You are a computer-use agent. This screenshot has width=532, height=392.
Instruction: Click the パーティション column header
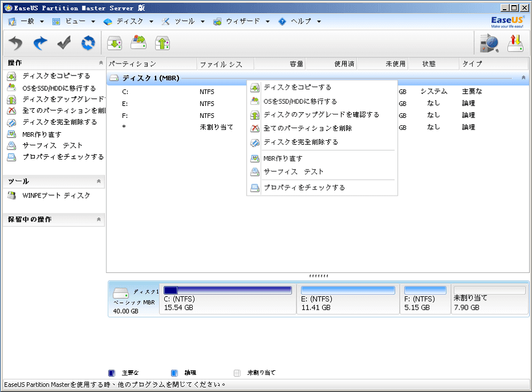pos(152,64)
